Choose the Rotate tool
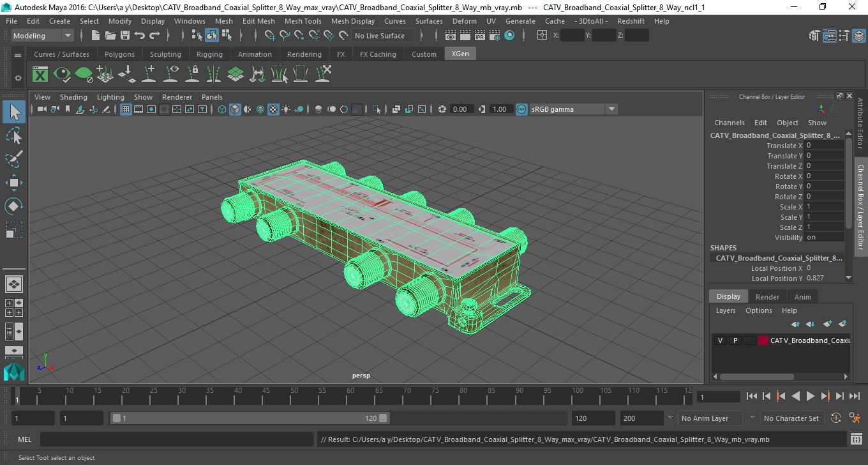868x465 pixels. click(14, 206)
